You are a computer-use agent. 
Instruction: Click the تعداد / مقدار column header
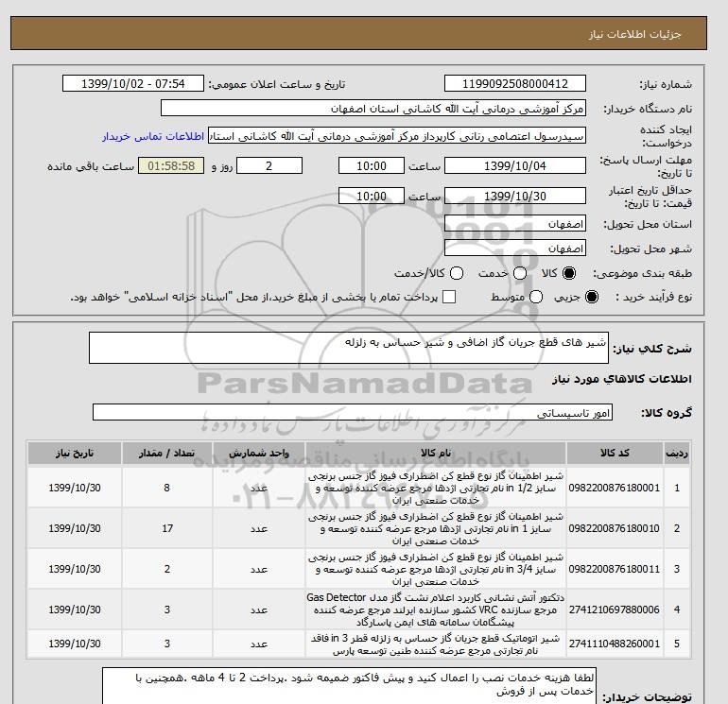pos(167,453)
